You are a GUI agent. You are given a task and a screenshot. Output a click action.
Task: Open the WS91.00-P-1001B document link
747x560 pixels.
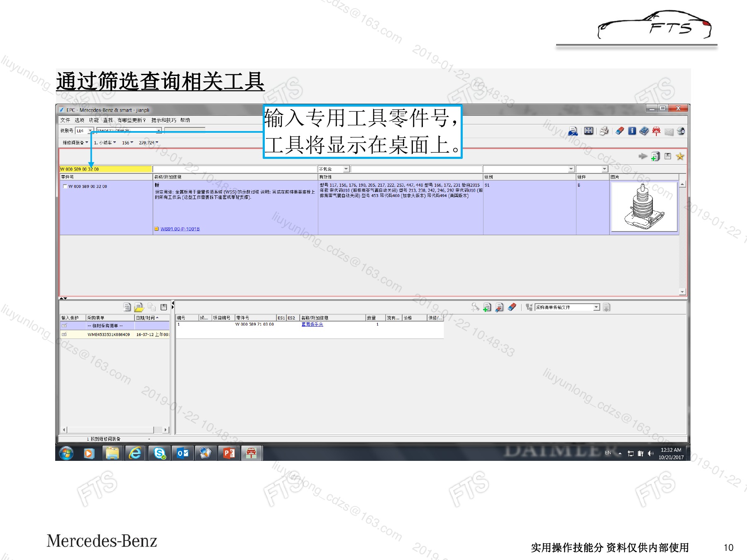[180, 229]
